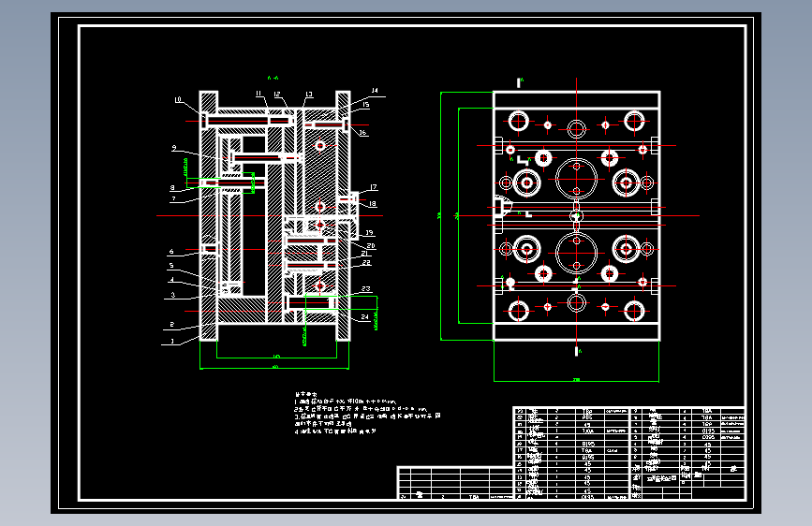Click part callout number 20
The image size is (812, 526).
tap(371, 246)
